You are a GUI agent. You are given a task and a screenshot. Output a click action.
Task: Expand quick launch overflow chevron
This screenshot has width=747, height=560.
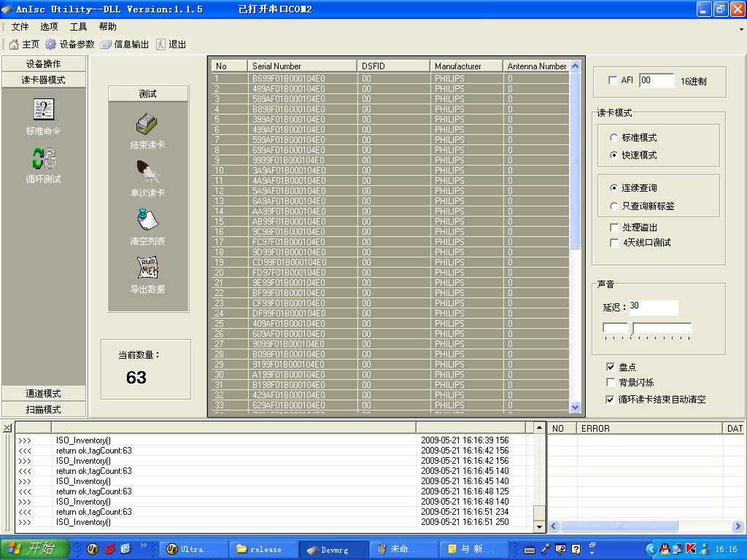point(144,545)
